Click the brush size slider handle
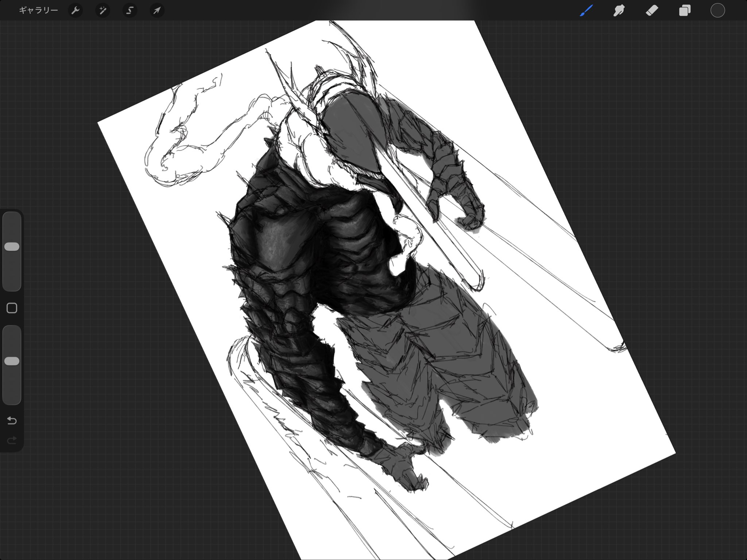The height and width of the screenshot is (560, 747). [12, 247]
